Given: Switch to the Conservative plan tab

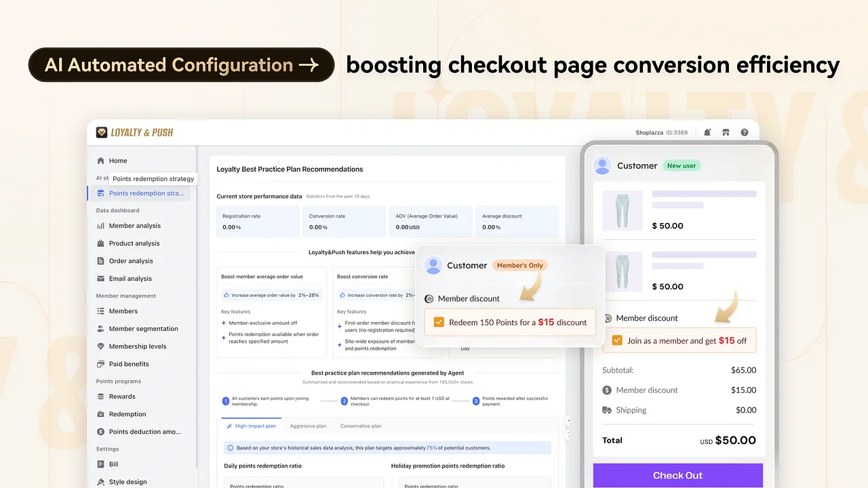Looking at the screenshot, I should coord(360,426).
